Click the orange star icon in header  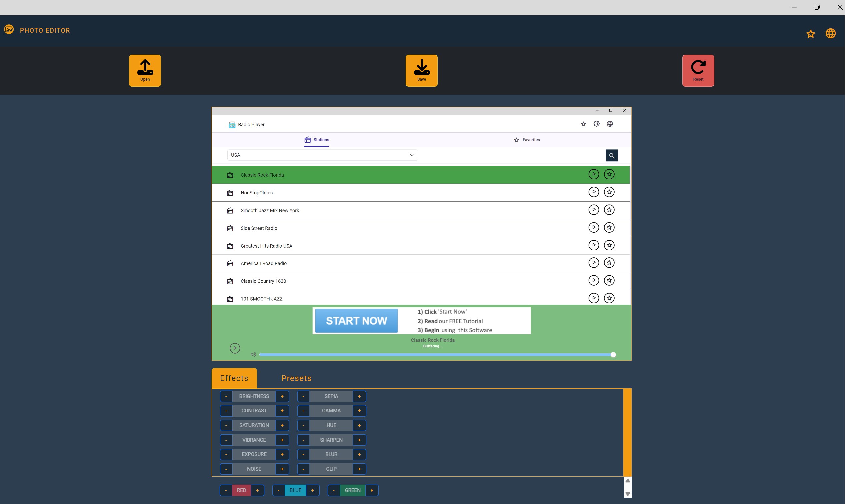click(x=810, y=34)
